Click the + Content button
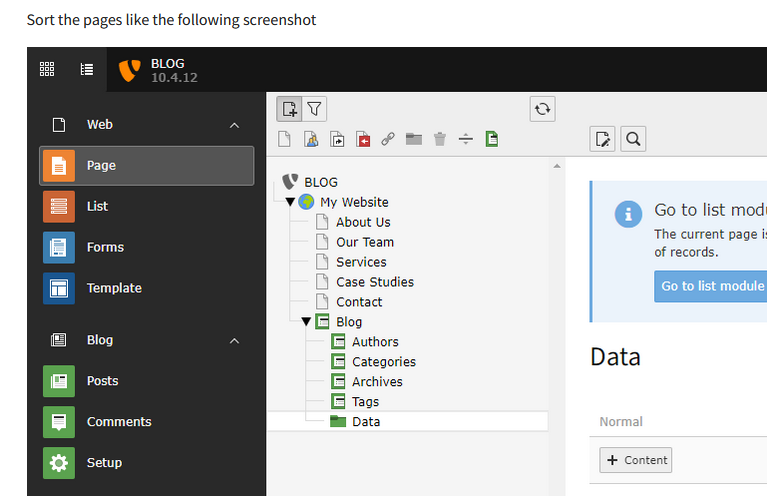Viewport: 777px width, 501px height. pos(636,460)
